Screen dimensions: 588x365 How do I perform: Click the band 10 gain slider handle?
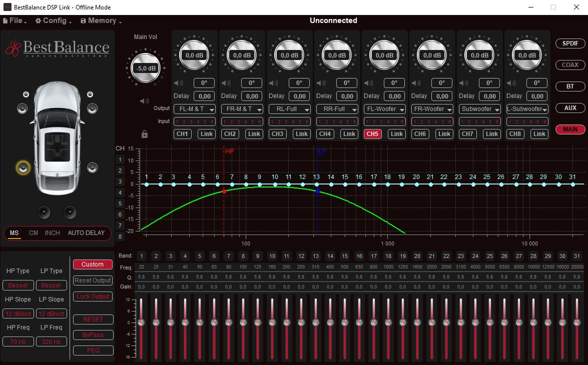(x=272, y=322)
